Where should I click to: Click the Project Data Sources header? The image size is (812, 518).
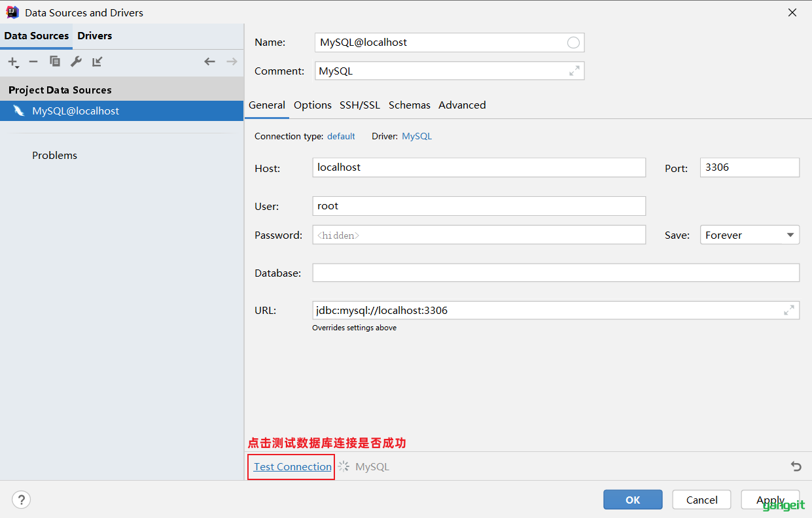(x=60, y=90)
